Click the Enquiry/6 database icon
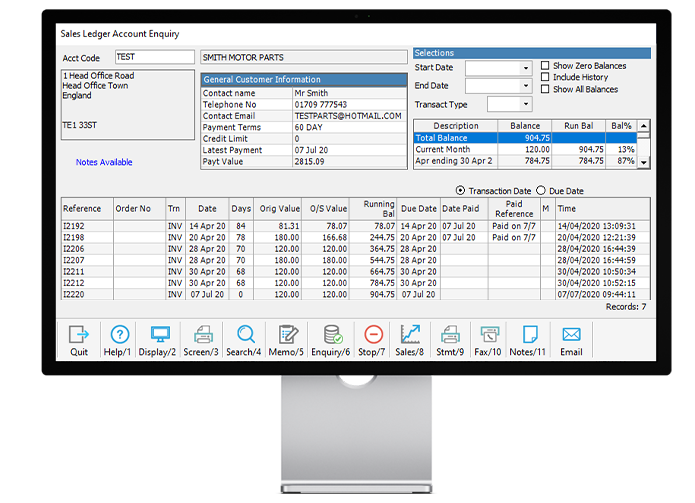The image size is (695, 503). coord(332,335)
